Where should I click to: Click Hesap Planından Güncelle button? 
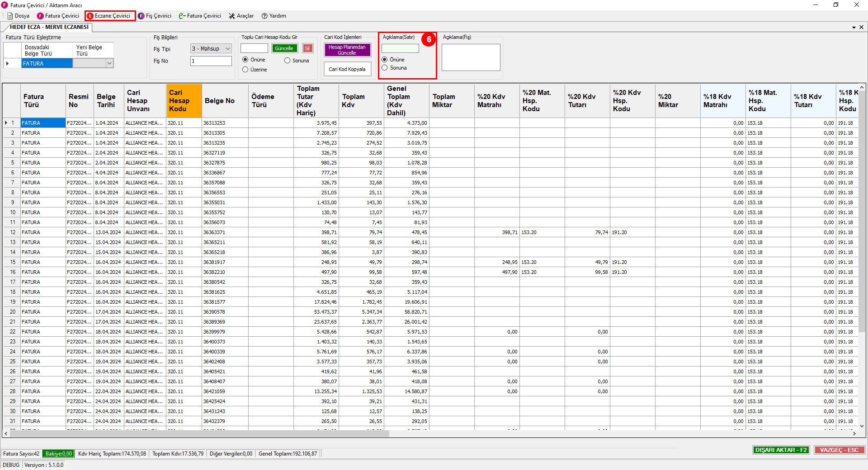point(347,50)
